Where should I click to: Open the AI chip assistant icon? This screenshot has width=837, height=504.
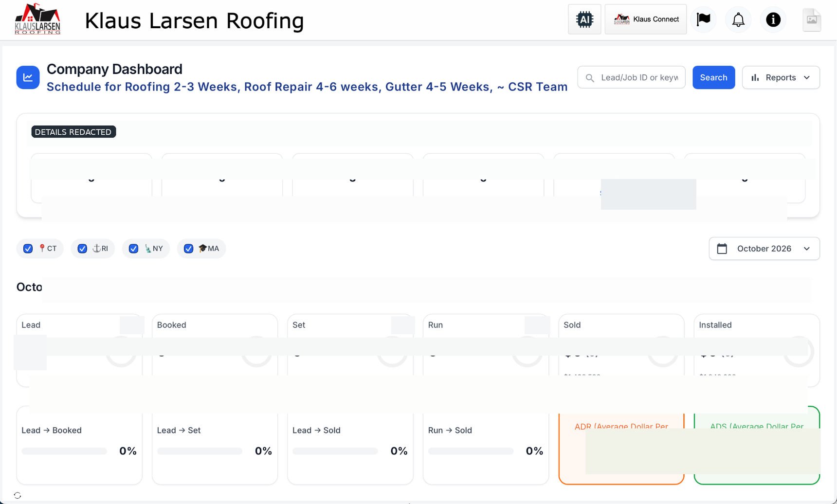pos(584,19)
